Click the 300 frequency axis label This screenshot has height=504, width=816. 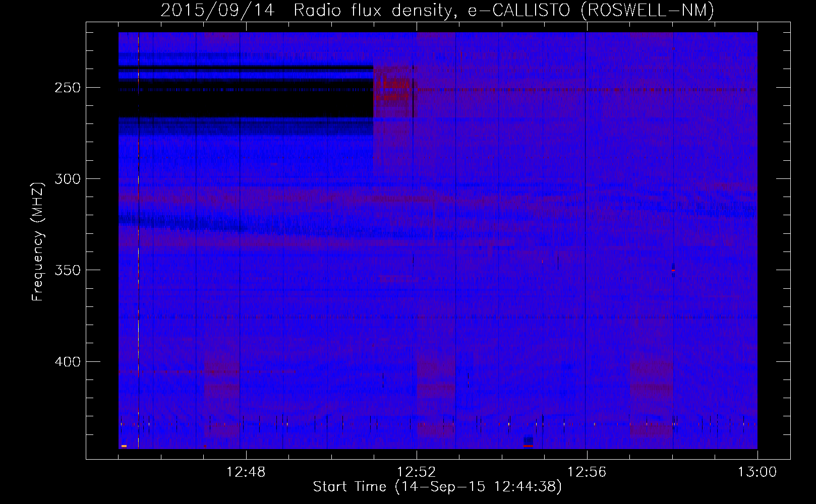(67, 179)
